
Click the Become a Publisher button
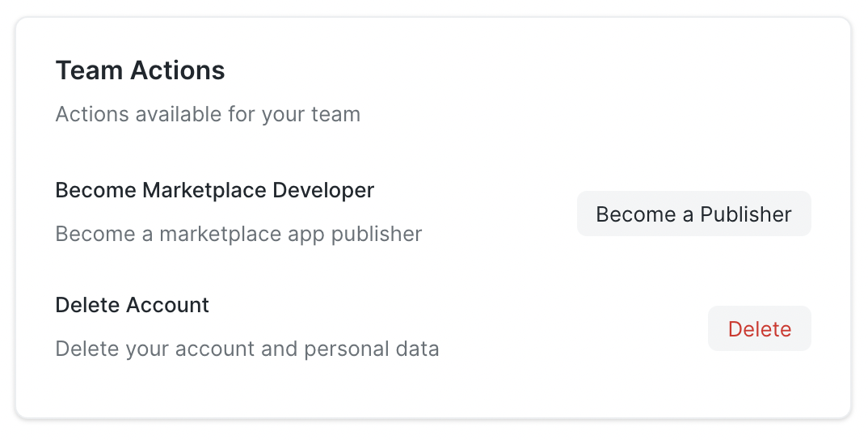(693, 214)
